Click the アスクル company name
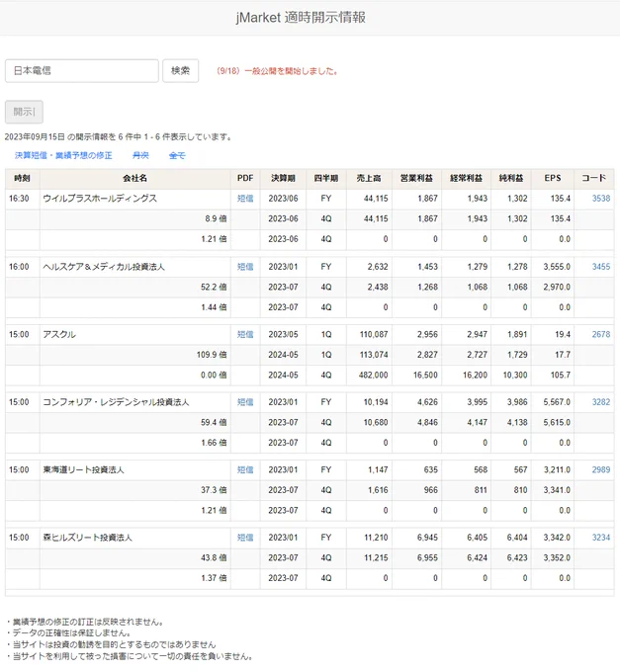620x672 pixels. [59, 334]
